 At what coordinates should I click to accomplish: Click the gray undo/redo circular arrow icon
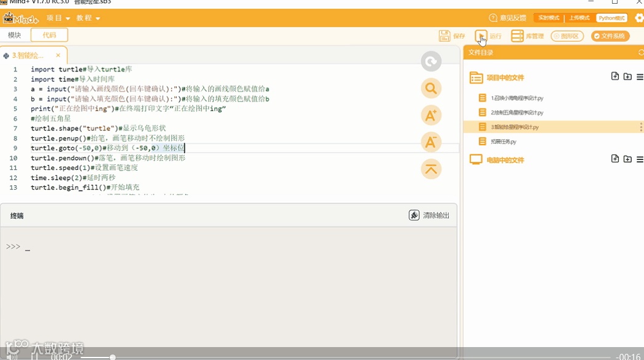431,62
